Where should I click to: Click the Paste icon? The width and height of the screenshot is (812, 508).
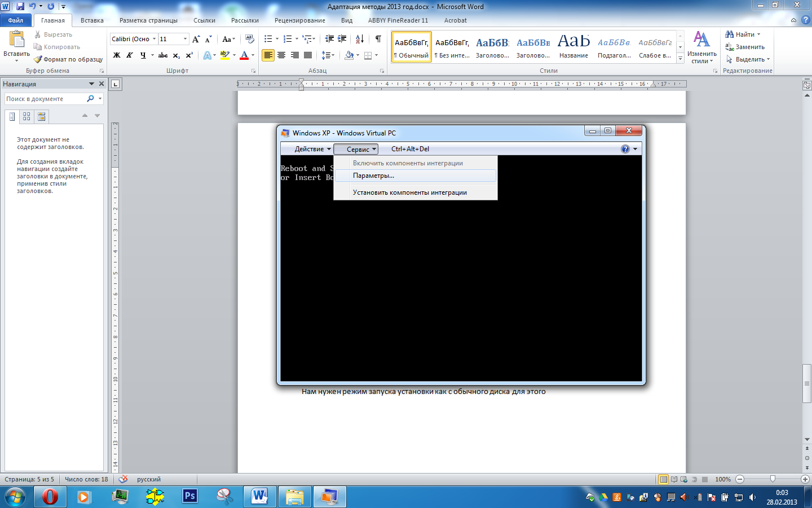(16, 40)
